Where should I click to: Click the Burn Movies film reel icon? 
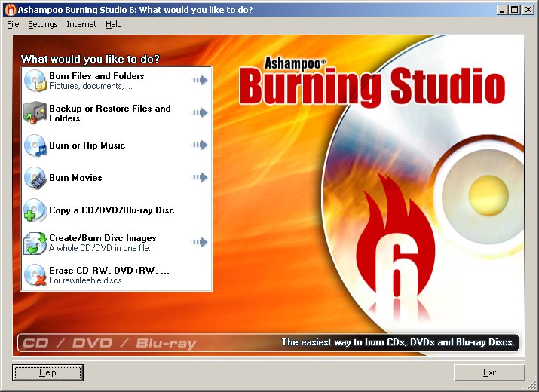35,178
